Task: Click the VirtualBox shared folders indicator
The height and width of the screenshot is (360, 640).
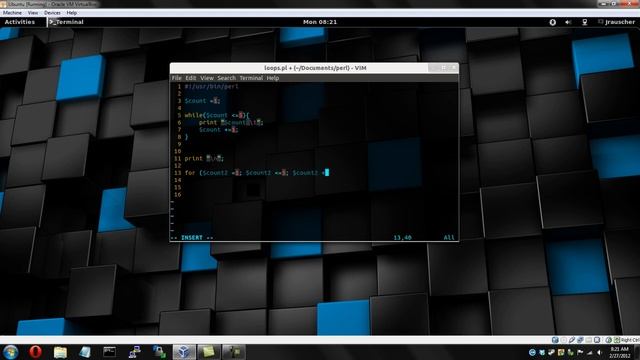Action: tap(589, 340)
